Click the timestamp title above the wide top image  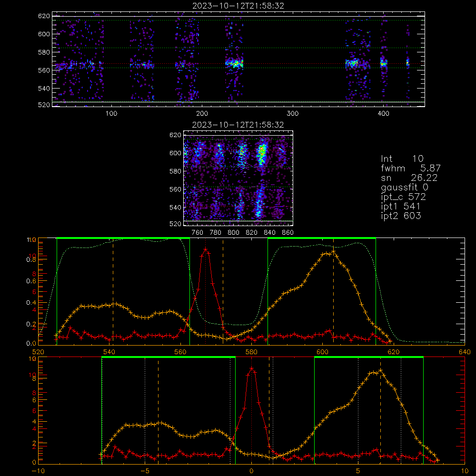coord(238,6)
